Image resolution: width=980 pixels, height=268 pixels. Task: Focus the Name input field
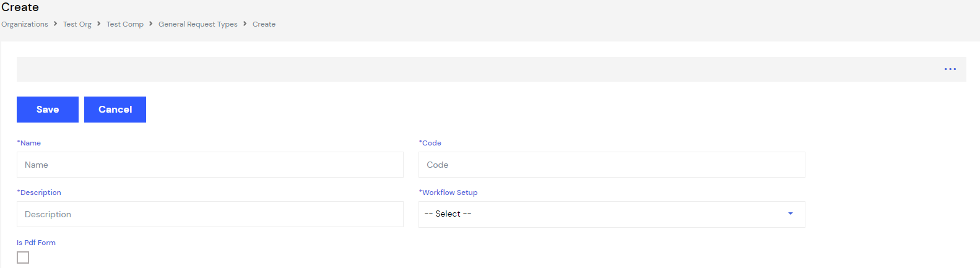click(210, 165)
